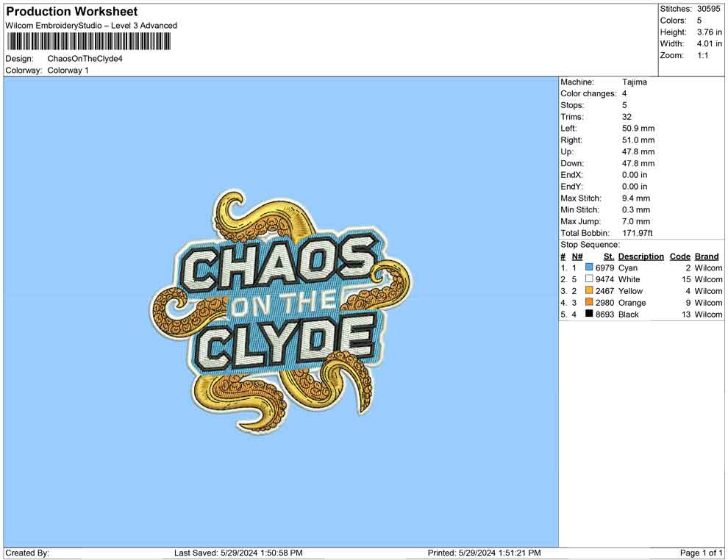Image resolution: width=728 pixels, height=560 pixels.
Task: Click the N# column header
Action: tap(577, 256)
